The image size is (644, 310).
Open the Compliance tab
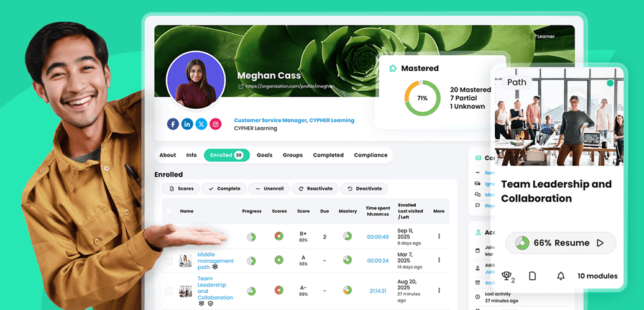(370, 155)
